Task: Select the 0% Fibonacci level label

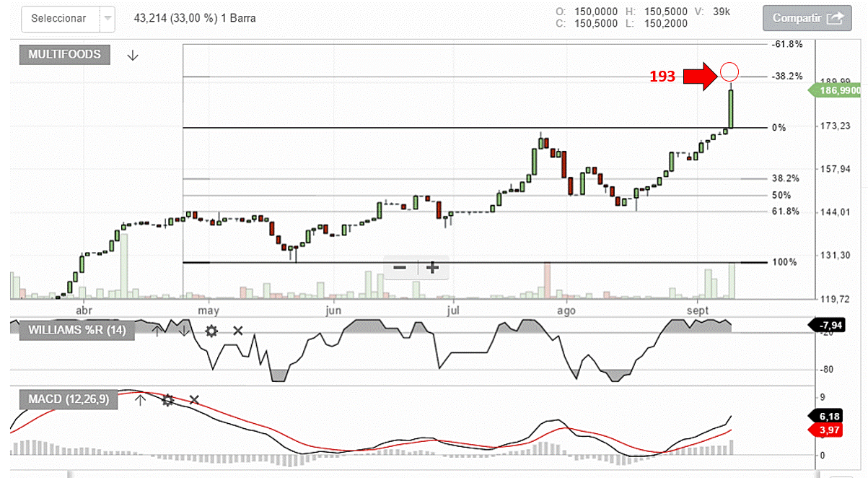Action: 779,128
